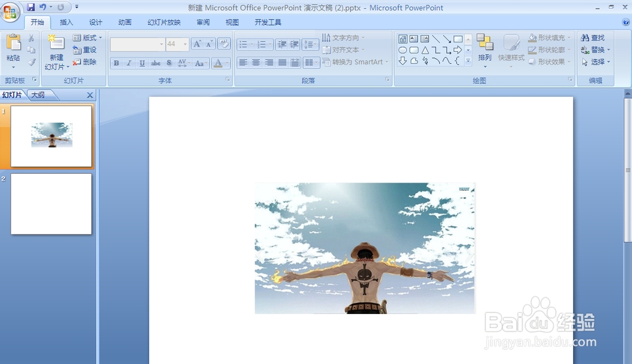Select the isosceles triangle shape
Viewport: 632px width, 364px height.
425,51
